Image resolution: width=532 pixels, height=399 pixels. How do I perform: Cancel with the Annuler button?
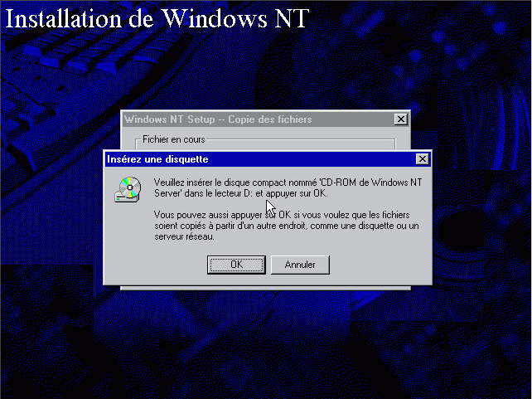300,265
